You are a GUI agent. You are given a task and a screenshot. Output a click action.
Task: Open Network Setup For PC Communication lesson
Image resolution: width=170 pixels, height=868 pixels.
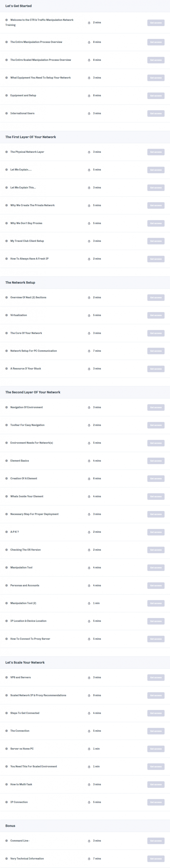(x=33, y=351)
